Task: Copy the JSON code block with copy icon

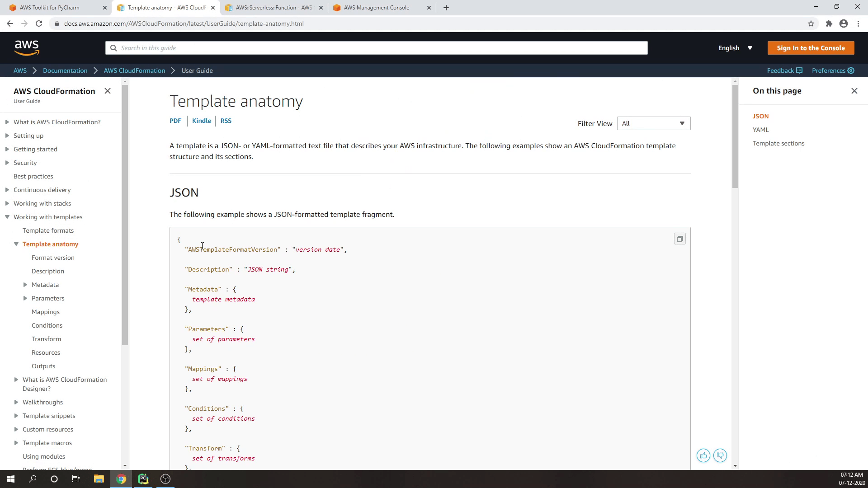Action: 679,239
